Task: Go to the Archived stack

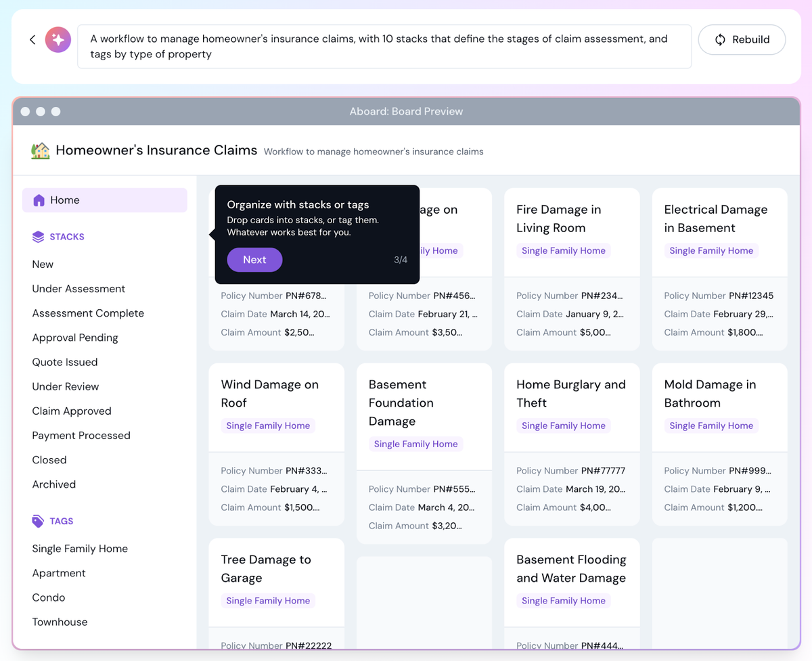Action: click(x=54, y=484)
